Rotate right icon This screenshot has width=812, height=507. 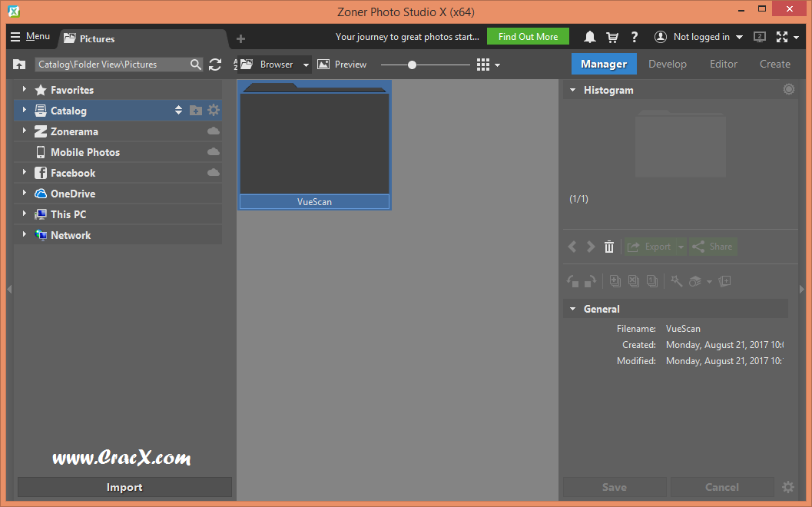pos(590,281)
